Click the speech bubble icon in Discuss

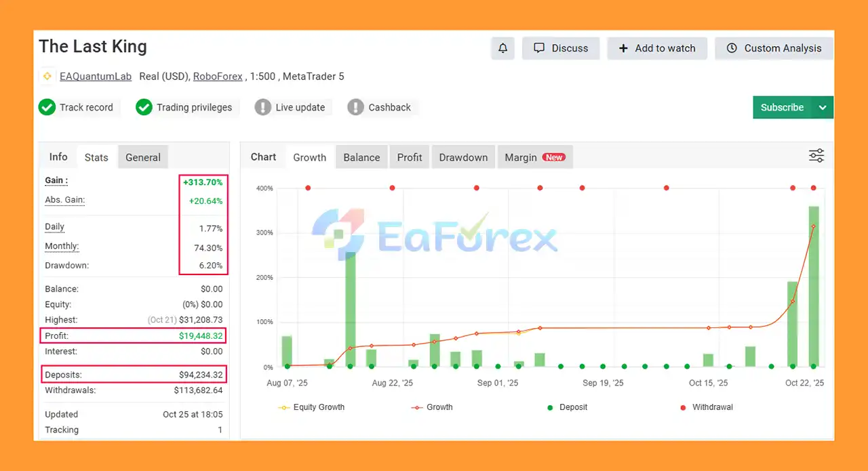[539, 48]
